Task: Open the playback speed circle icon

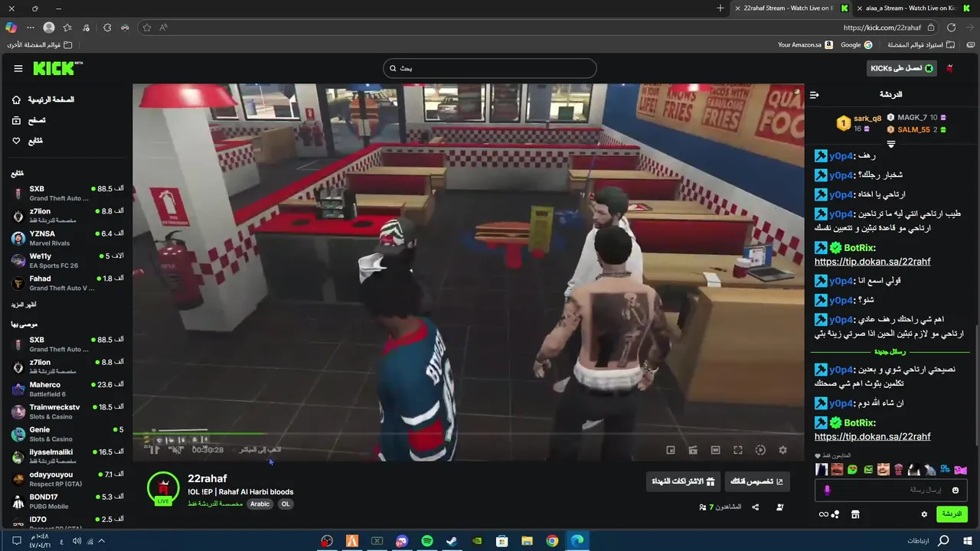Action: click(760, 450)
